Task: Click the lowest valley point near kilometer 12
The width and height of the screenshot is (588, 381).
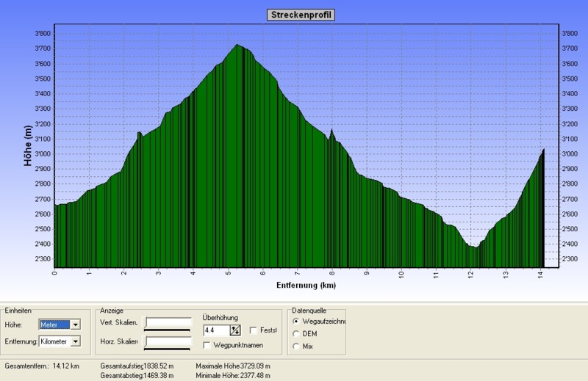Action: coord(475,247)
